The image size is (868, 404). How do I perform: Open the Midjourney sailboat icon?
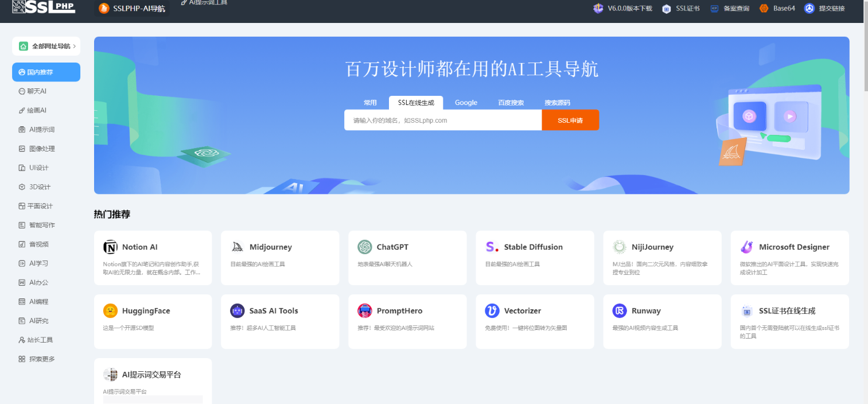click(238, 247)
